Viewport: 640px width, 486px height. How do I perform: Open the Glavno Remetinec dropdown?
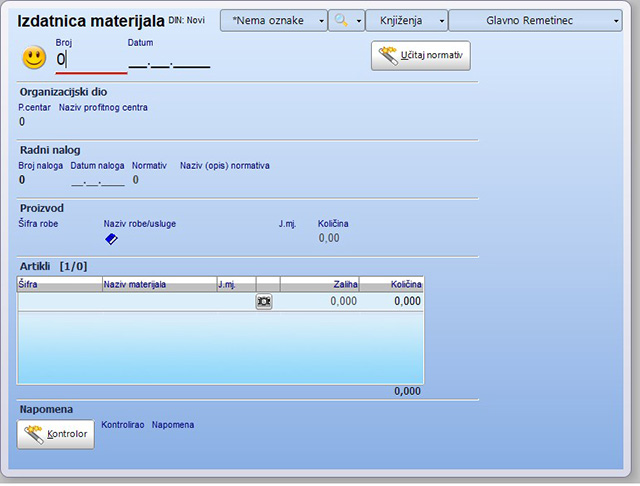[536, 20]
